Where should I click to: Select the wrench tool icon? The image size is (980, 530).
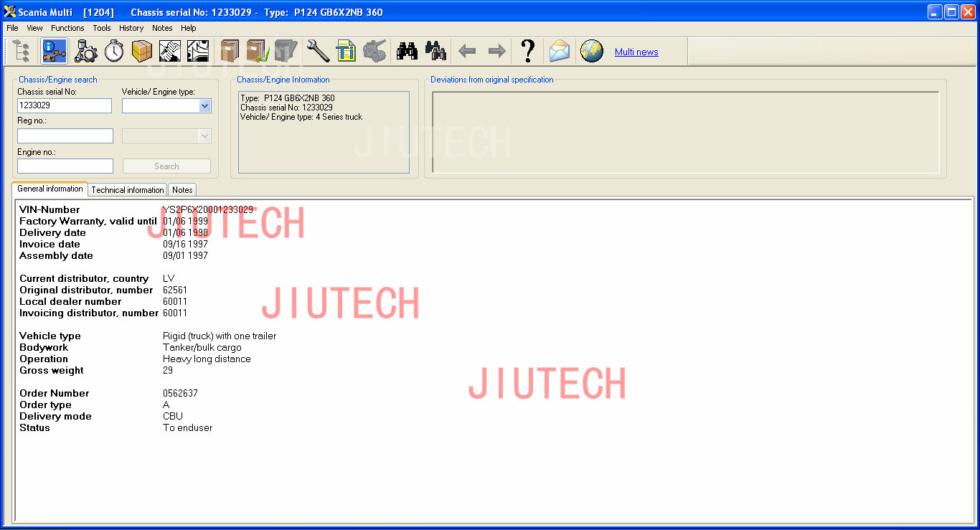tap(318, 51)
